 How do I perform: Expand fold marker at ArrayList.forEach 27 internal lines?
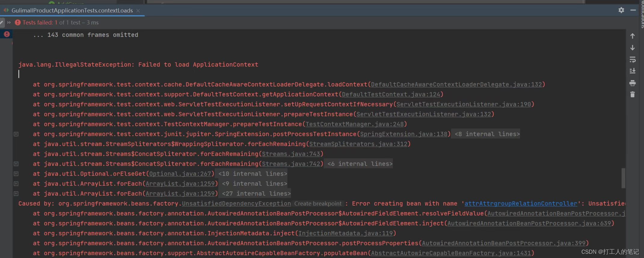pyautogui.click(x=16, y=194)
